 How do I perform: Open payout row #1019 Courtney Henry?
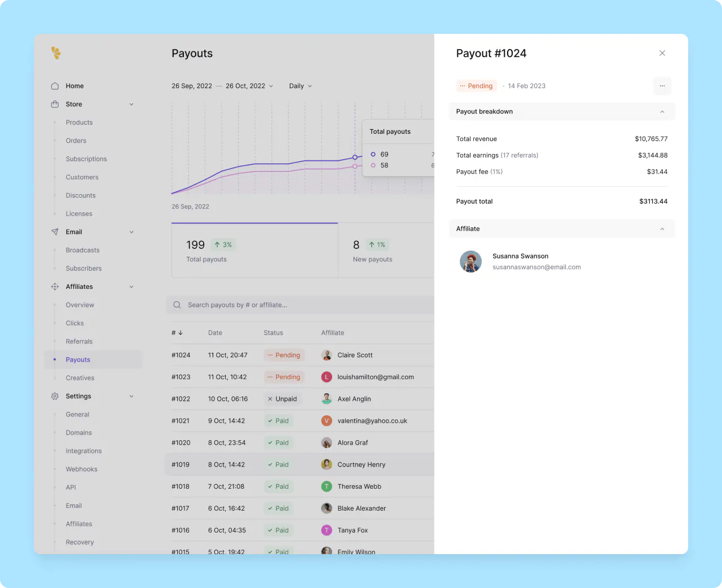pyautogui.click(x=299, y=464)
